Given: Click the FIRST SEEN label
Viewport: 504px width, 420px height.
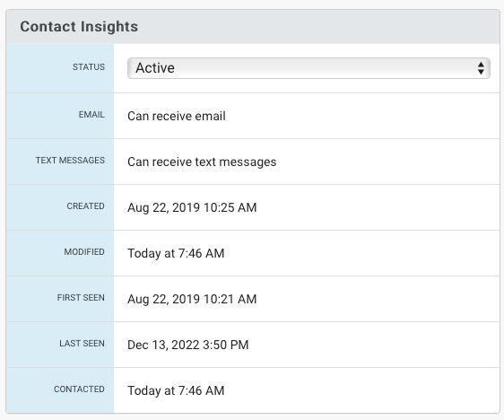Looking at the screenshot, I should [x=81, y=297].
